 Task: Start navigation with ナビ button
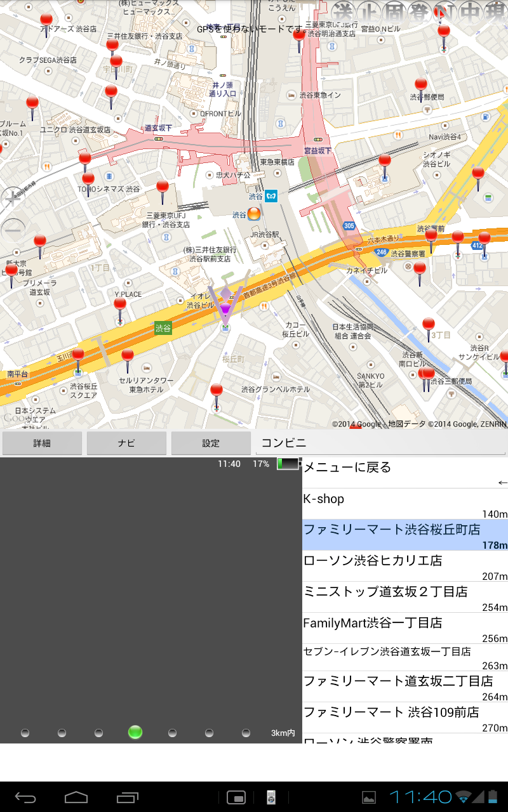click(126, 443)
